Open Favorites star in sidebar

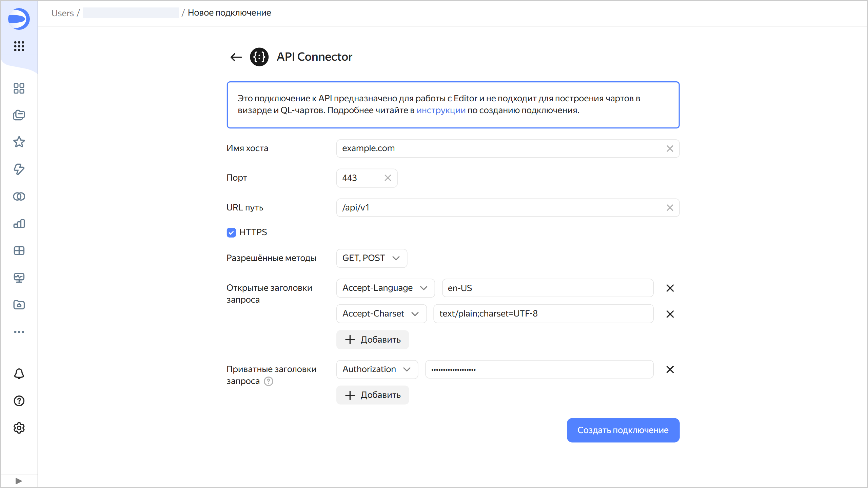19,142
